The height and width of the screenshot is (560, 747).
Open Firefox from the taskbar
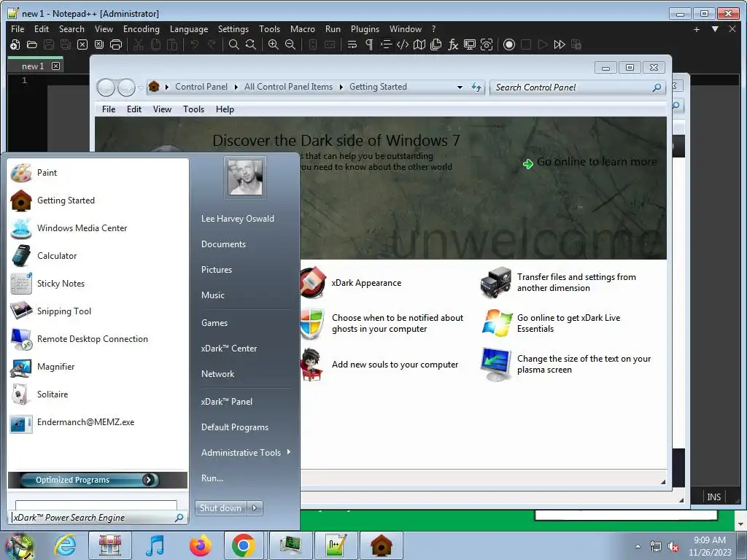tap(200, 545)
